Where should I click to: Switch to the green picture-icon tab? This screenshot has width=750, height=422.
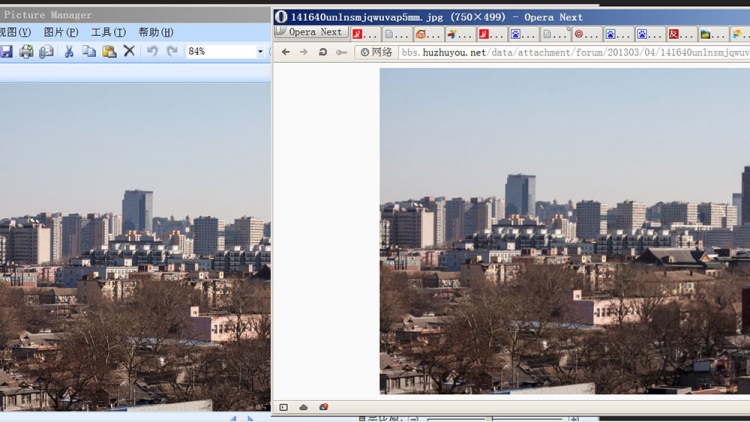(713, 34)
